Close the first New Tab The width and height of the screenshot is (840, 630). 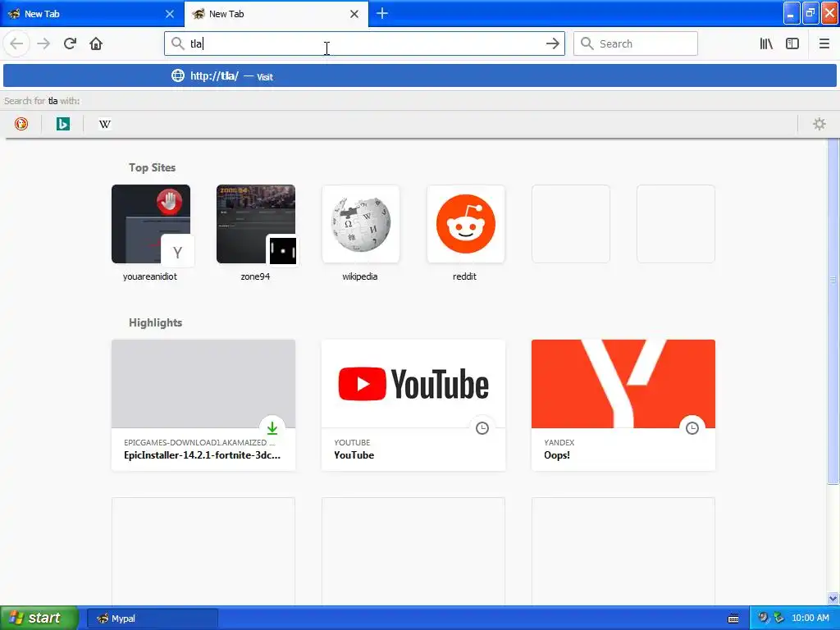coord(170,14)
